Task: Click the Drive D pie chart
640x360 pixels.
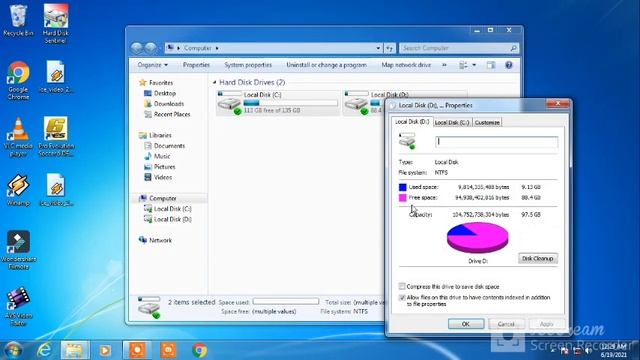Action: coord(478,238)
